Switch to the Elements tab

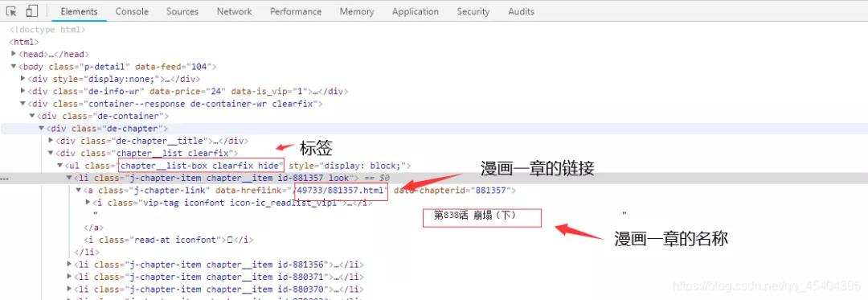coord(79,11)
